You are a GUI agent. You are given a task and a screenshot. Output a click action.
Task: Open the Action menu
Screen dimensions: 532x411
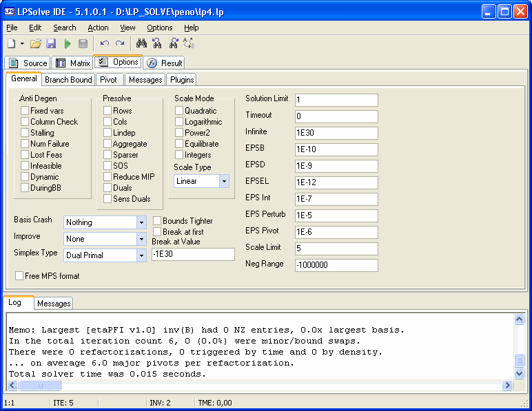(98, 28)
